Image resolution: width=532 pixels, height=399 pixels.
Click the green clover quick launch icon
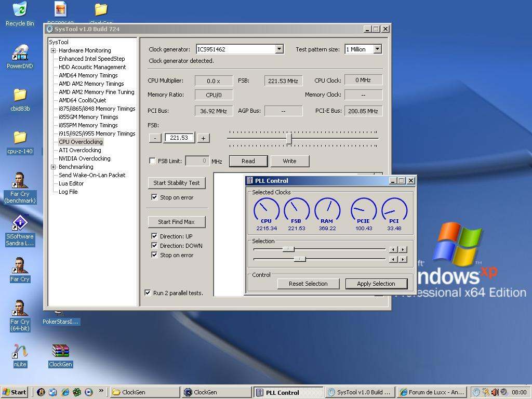point(77,392)
